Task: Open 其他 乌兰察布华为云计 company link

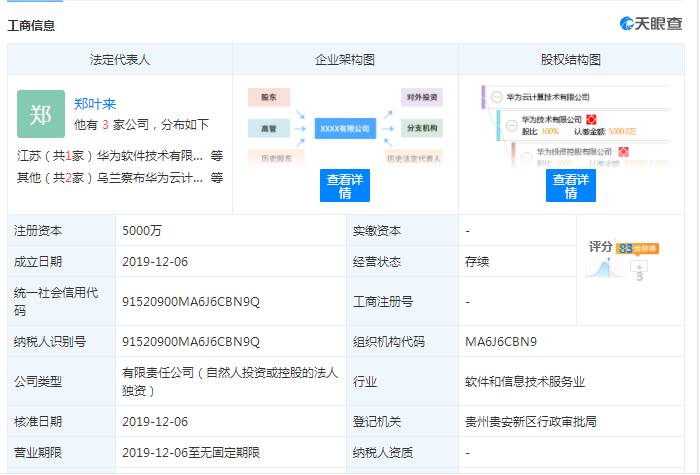Action: 150,178
